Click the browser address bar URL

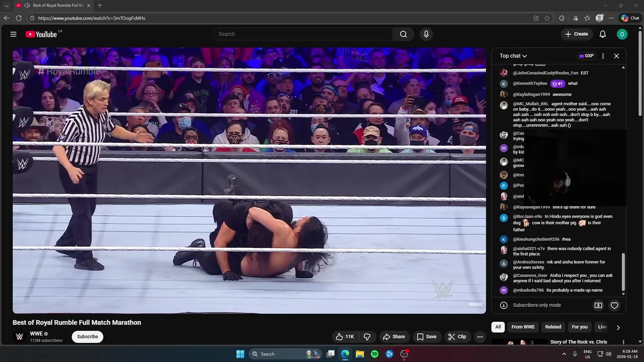92,18
